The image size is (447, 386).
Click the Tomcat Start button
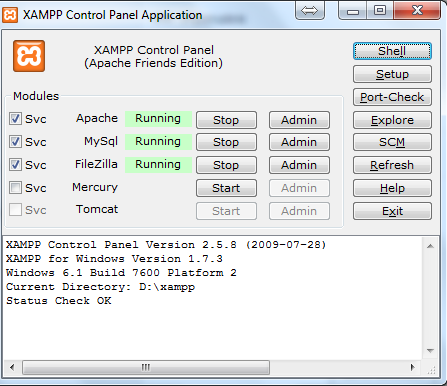point(226,211)
